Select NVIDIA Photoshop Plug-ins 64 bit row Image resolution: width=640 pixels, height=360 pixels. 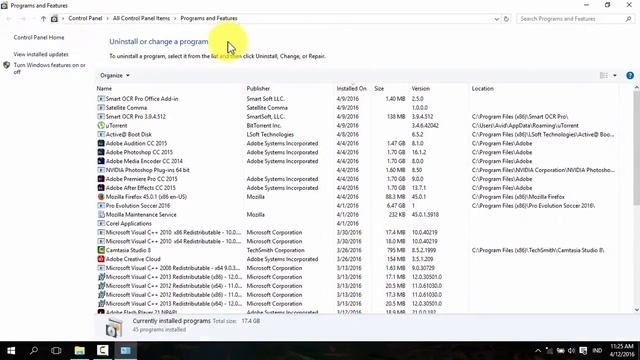(x=357, y=170)
